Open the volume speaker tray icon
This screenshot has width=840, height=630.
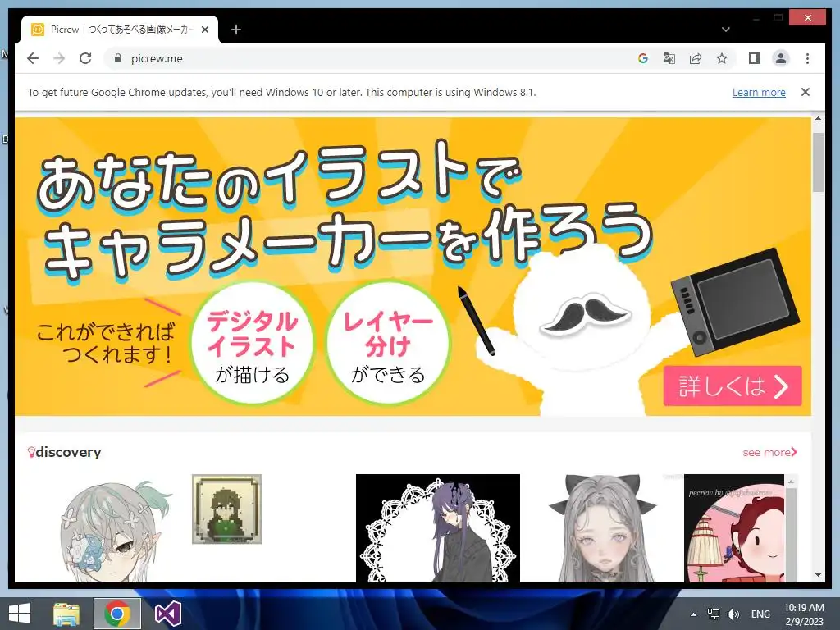[733, 614]
